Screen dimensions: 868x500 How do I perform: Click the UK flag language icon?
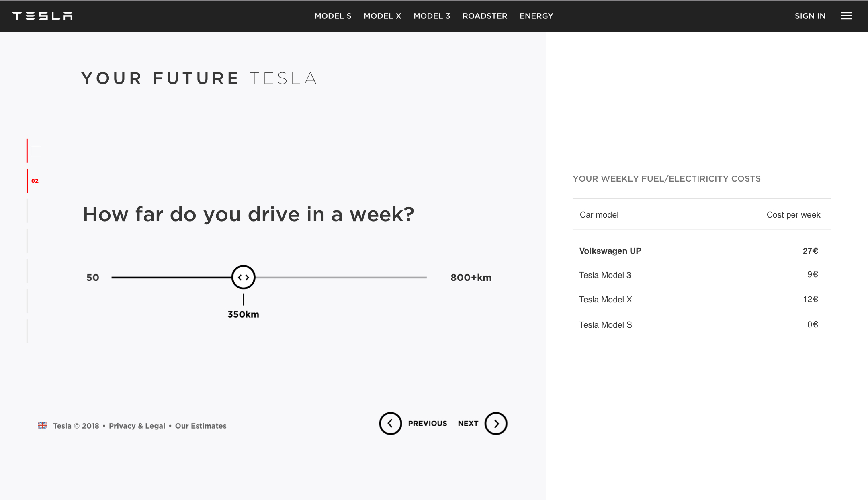43,425
